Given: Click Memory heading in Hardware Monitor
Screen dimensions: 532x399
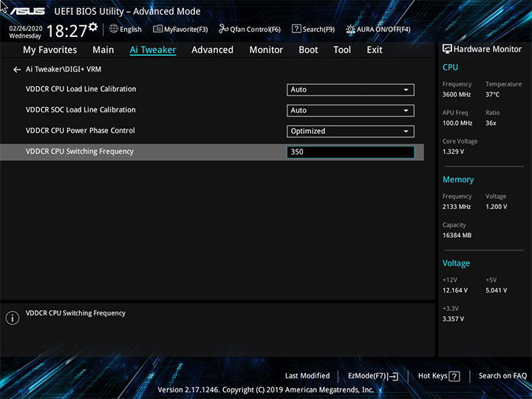Looking at the screenshot, I should coord(458,180).
